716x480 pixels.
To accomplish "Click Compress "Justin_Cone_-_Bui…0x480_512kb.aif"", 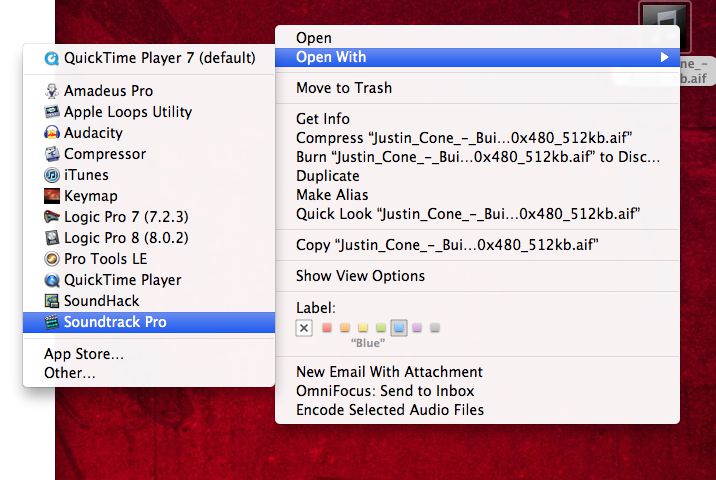I will click(x=477, y=138).
